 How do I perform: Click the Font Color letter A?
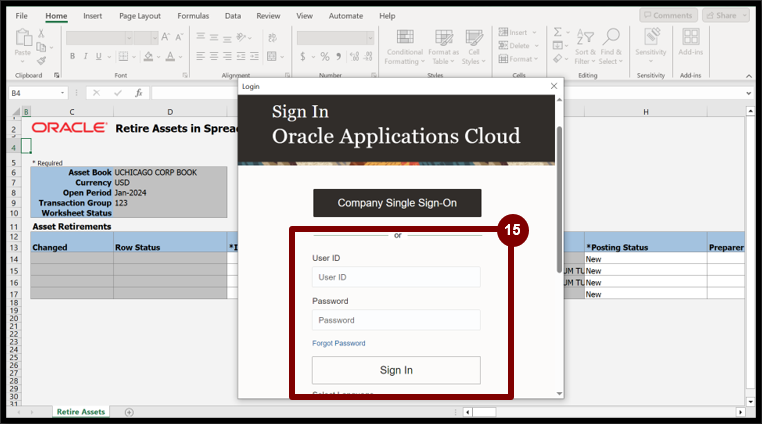(170, 56)
